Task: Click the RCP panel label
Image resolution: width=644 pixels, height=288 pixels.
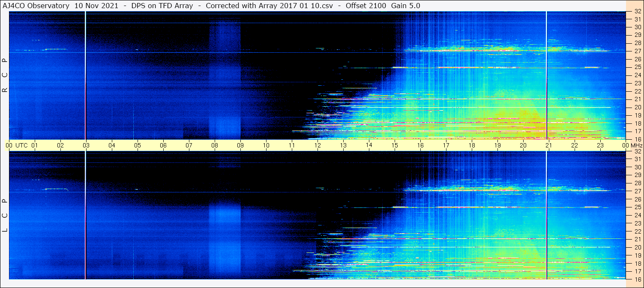Action: pyautogui.click(x=5, y=76)
